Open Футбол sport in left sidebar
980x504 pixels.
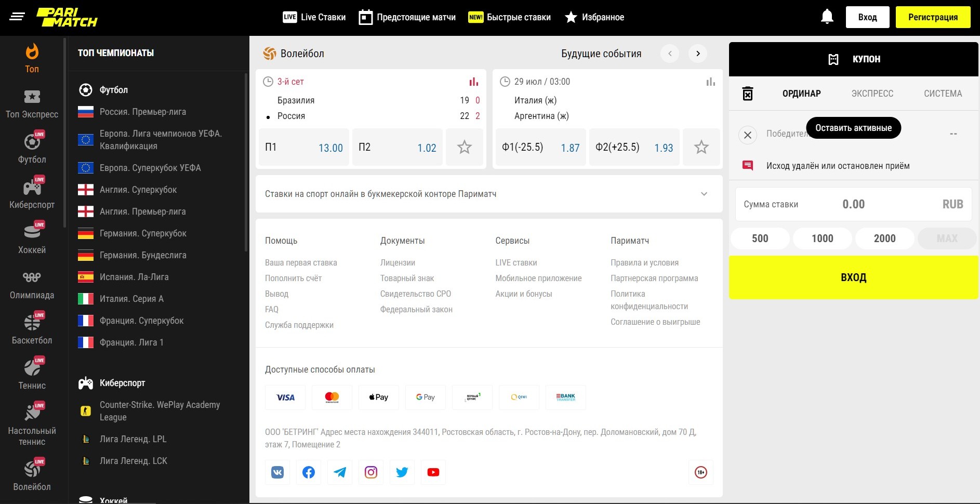[32, 148]
